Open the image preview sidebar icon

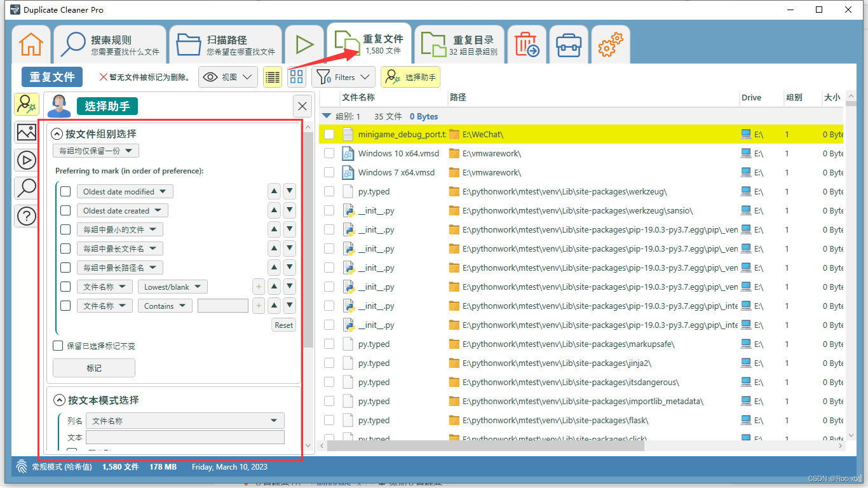27,132
